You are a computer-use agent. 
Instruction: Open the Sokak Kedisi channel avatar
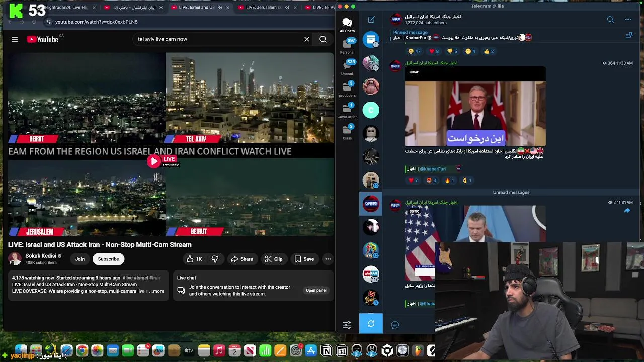pyautogui.click(x=15, y=259)
